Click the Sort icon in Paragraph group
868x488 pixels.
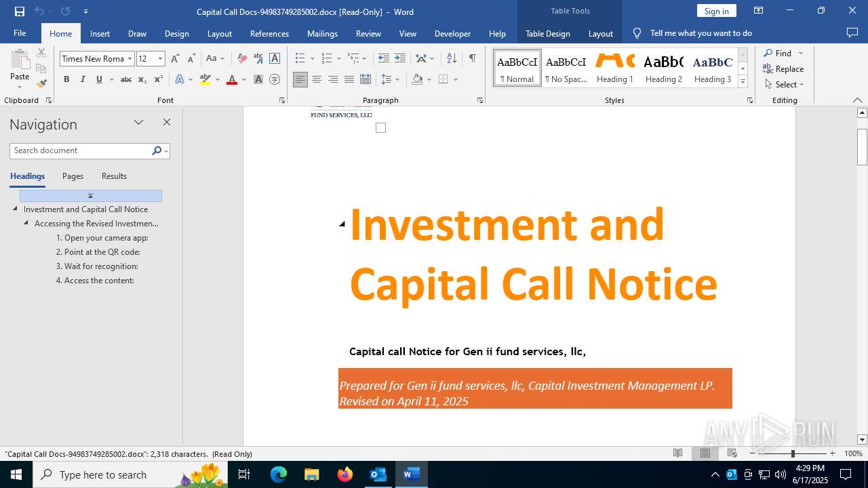(x=452, y=58)
